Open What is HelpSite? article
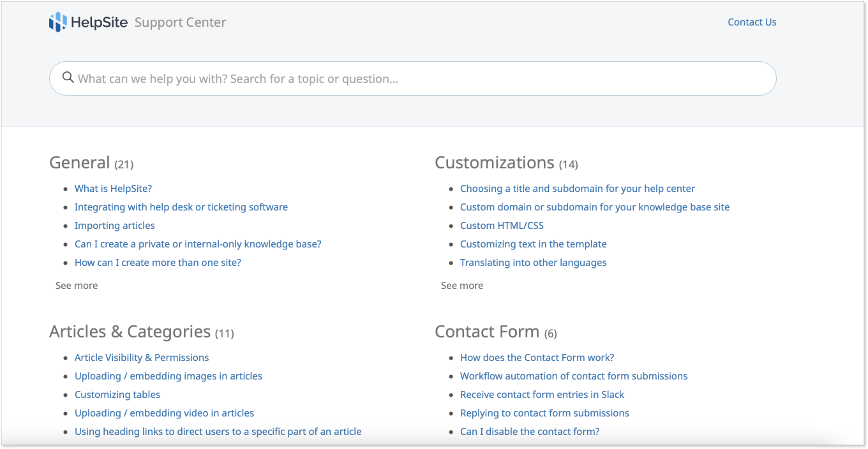The height and width of the screenshot is (449, 868). click(x=113, y=189)
